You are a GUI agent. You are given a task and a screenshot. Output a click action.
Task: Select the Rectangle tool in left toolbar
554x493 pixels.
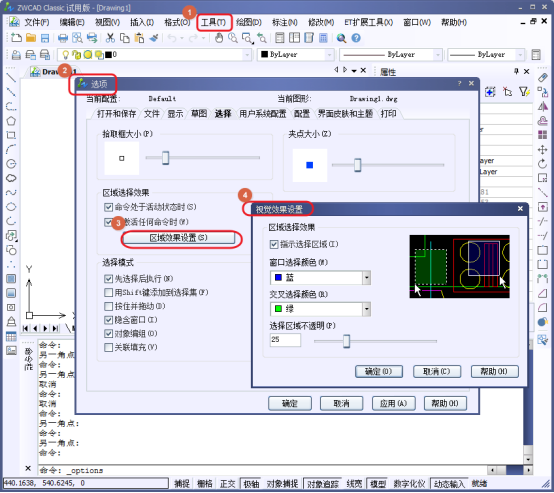(x=11, y=135)
